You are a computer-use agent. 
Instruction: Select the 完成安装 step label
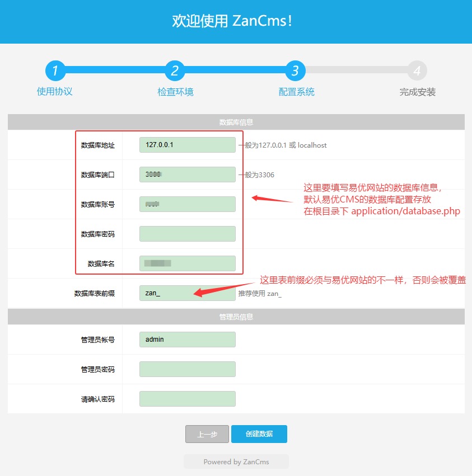[417, 92]
